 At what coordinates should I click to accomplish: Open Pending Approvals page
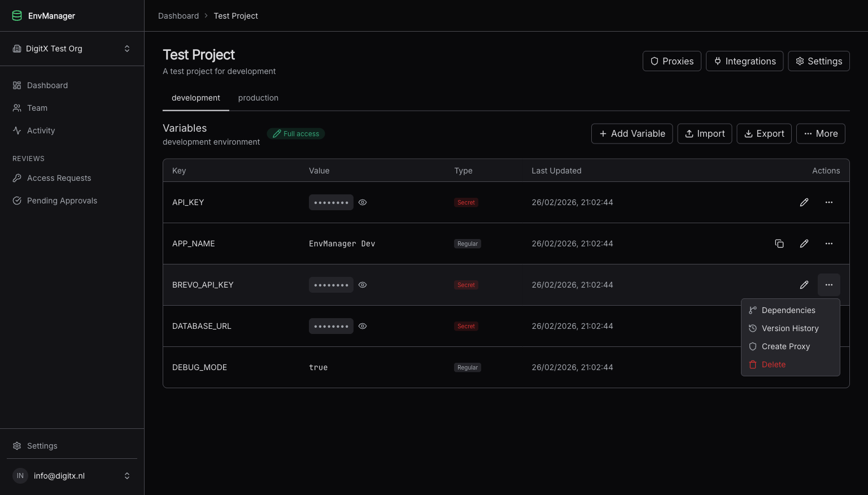click(x=72, y=201)
